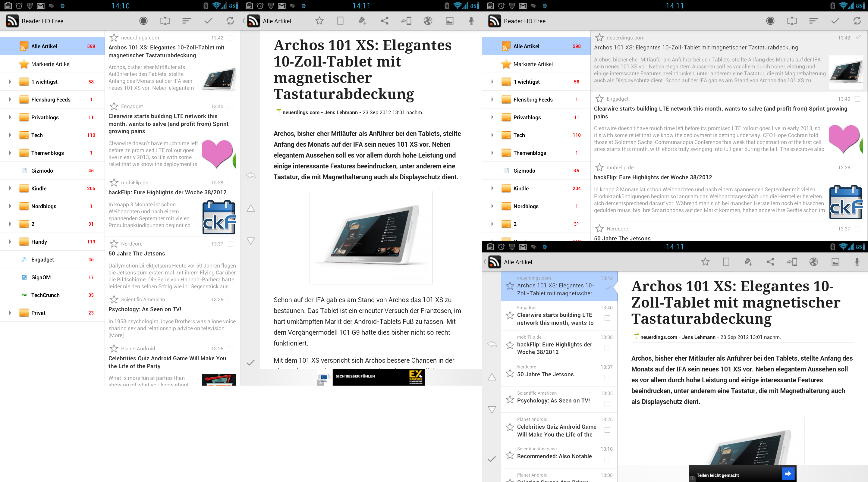Tap globe icon in bottom split-view toolbar
Viewport: 868px width, 482px height.
tap(814, 262)
